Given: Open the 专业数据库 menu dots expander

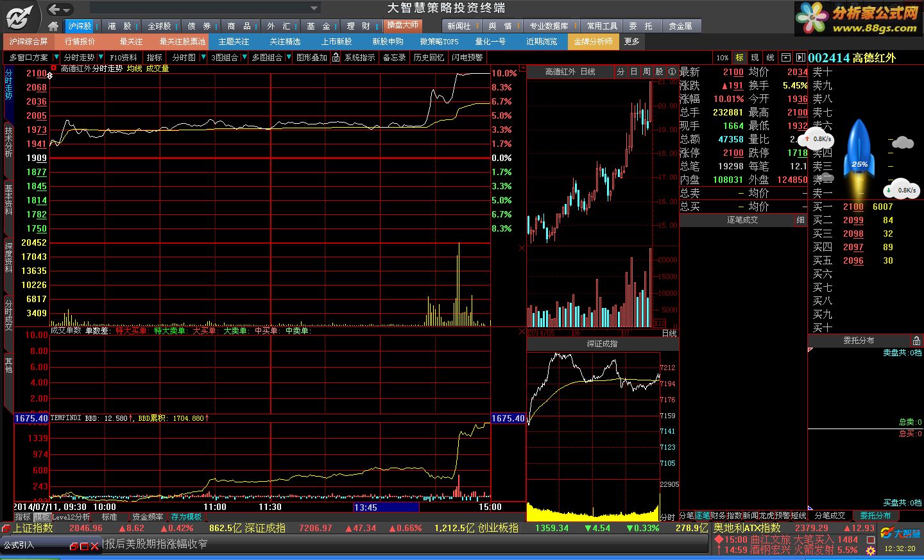Looking at the screenshot, I should click(x=574, y=26).
